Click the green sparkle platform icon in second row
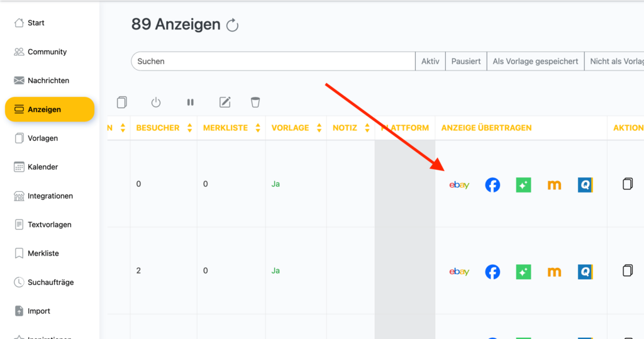The image size is (644, 339). point(523,272)
